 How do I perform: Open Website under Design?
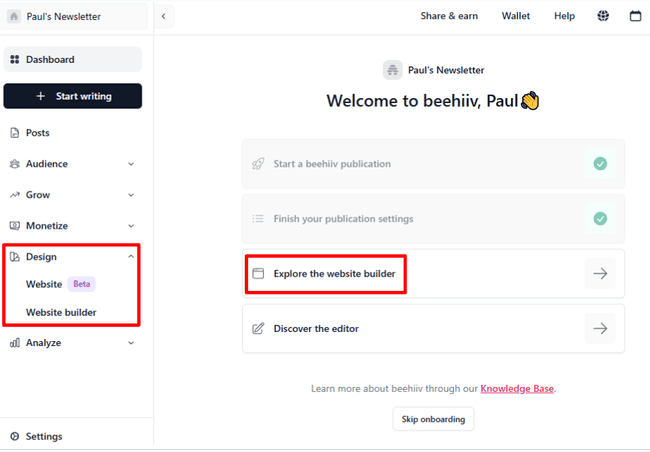(44, 284)
